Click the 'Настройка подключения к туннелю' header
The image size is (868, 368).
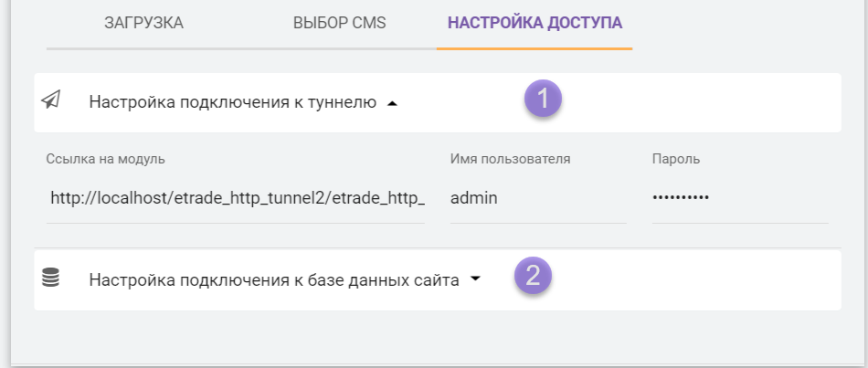click(x=232, y=103)
